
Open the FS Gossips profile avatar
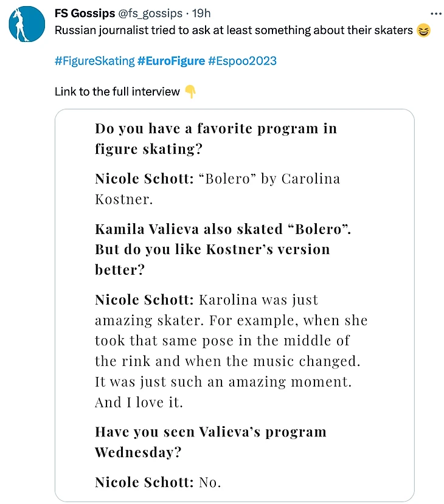point(27,24)
